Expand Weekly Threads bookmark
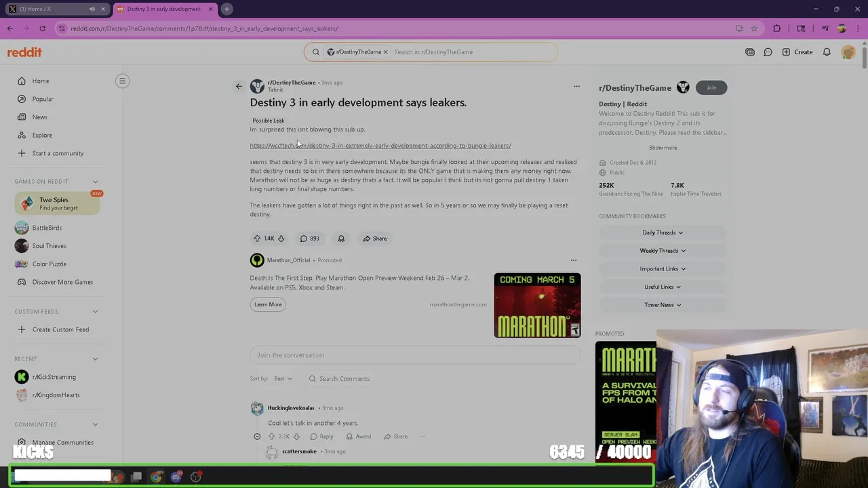This screenshot has width=868, height=488. click(x=663, y=251)
